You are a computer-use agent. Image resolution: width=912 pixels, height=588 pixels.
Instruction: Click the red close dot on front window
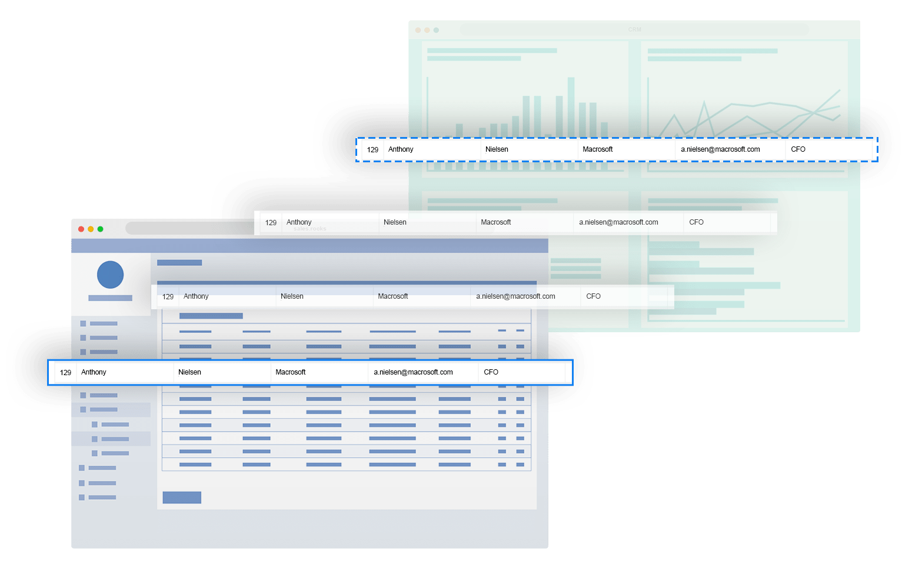click(x=81, y=229)
